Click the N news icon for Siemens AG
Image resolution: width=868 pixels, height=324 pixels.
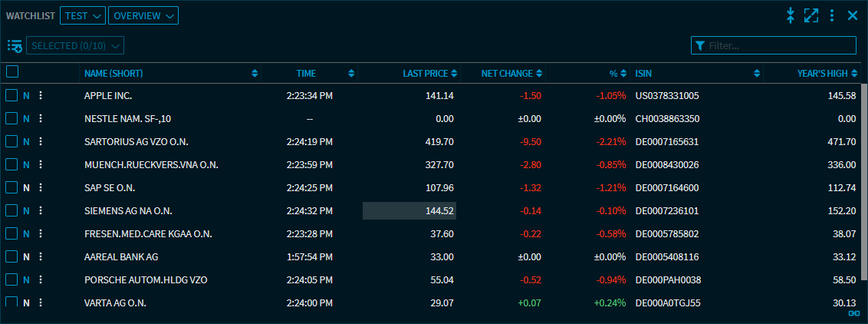pos(26,211)
